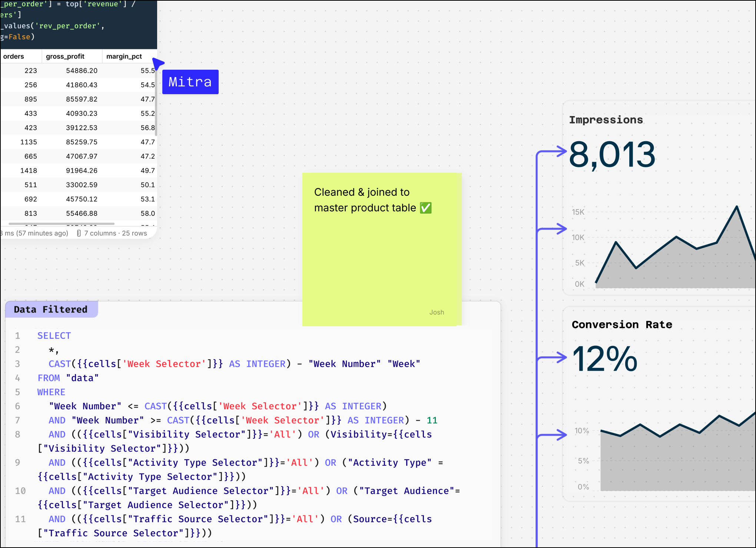The height and width of the screenshot is (548, 756).
Task: Click the '12%' conversion value
Action: (605, 359)
